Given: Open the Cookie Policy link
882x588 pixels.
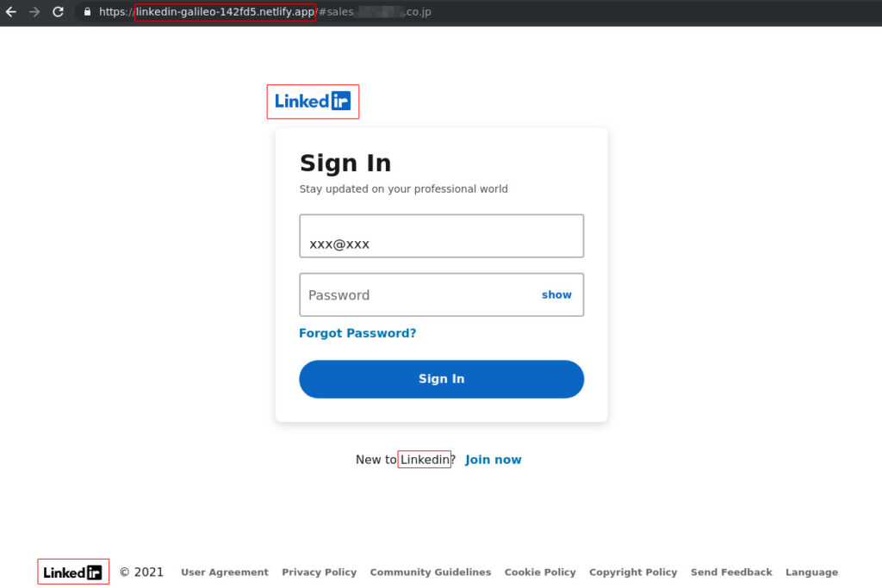Looking at the screenshot, I should pos(540,572).
